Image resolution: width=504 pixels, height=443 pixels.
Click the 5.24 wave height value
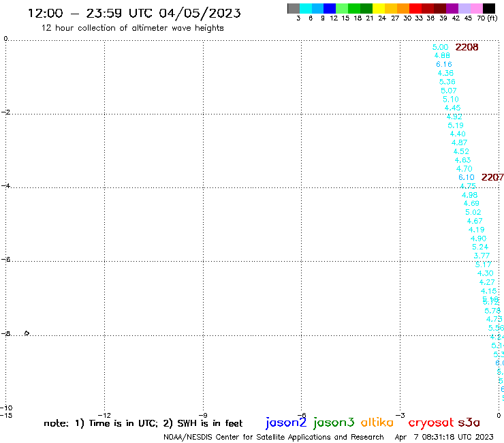480,247
